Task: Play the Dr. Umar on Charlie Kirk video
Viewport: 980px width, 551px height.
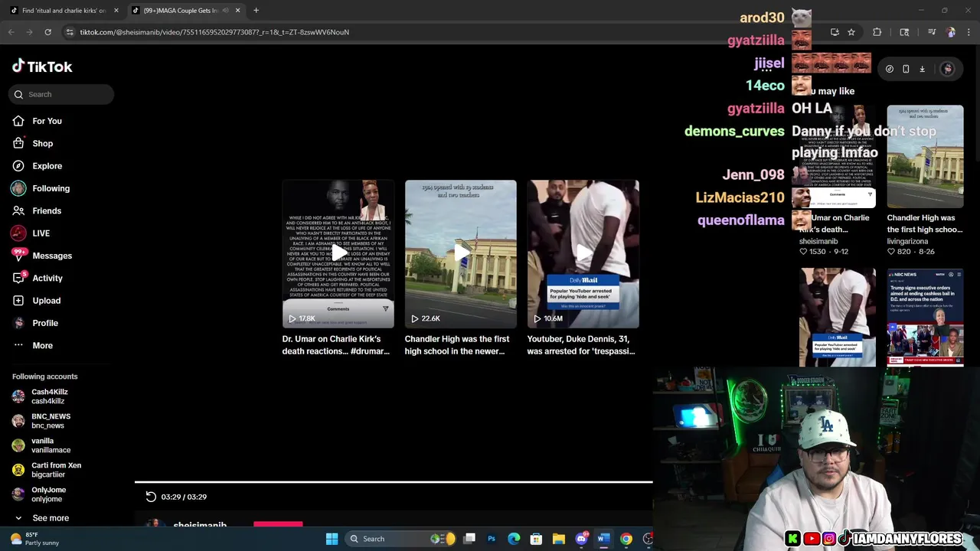Action: (x=338, y=254)
